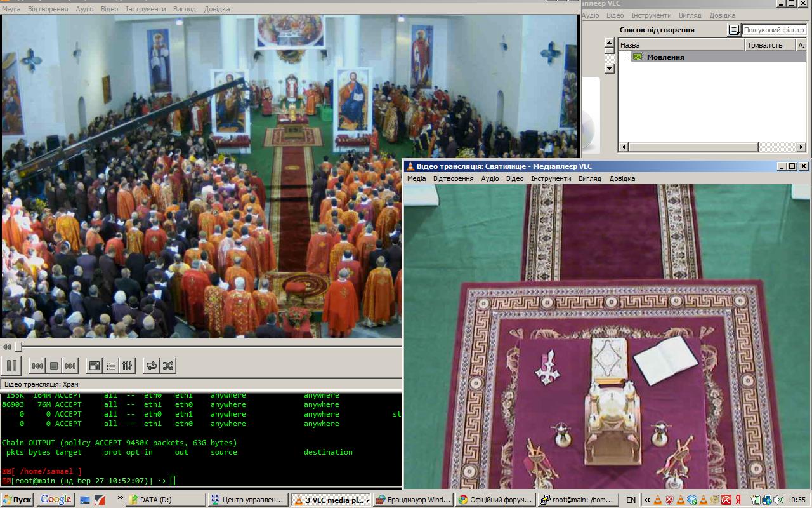Show the playlist via toolbar icon

coord(111,366)
